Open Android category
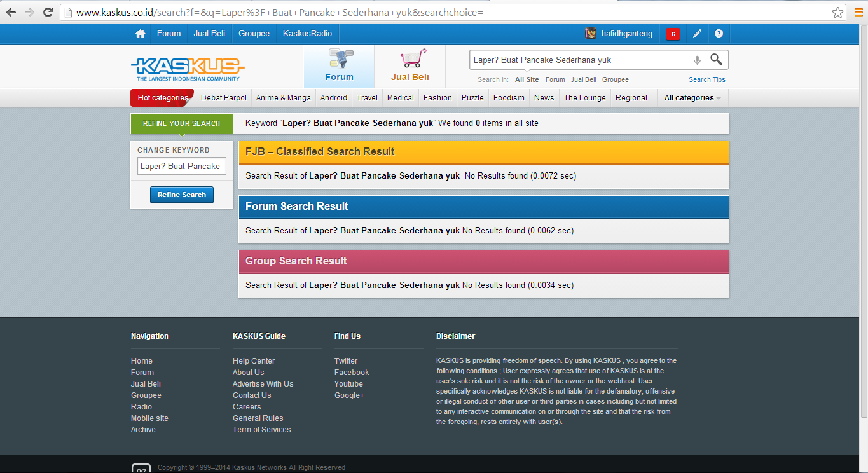868x473 pixels. click(x=334, y=98)
